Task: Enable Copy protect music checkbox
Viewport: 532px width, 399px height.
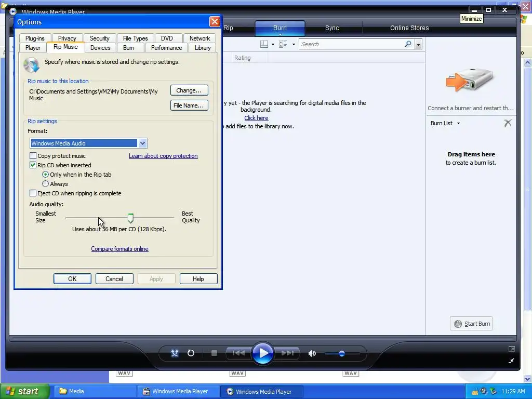Action: point(33,156)
